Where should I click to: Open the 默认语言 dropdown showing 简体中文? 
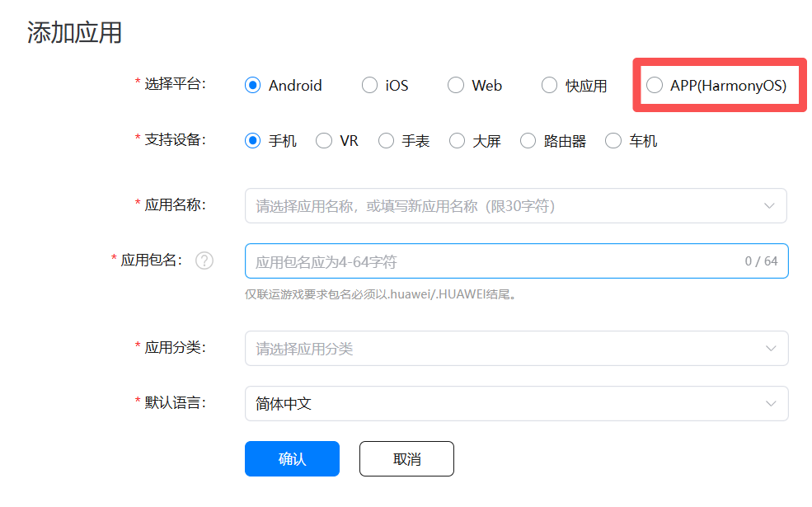point(517,403)
